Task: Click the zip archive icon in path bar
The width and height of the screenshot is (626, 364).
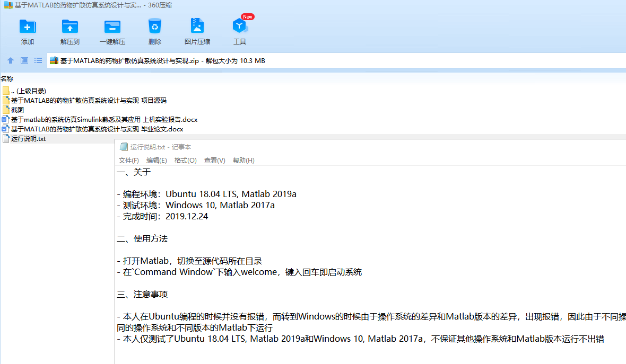Action: click(x=54, y=60)
